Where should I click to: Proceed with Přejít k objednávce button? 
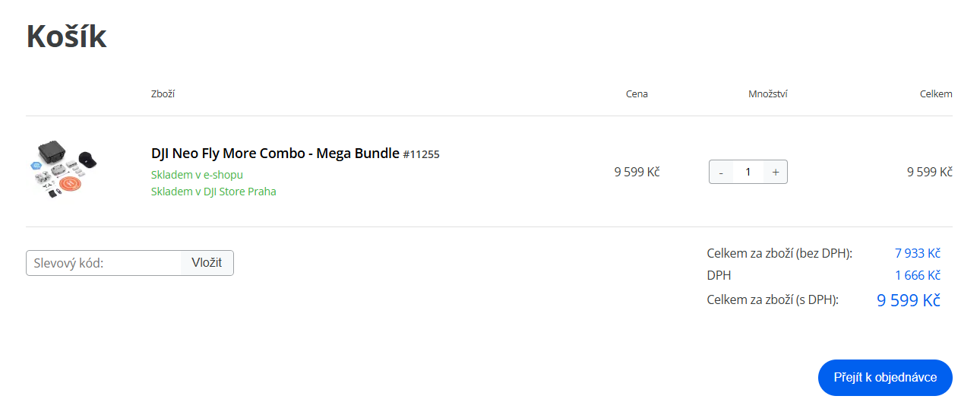pos(885,378)
